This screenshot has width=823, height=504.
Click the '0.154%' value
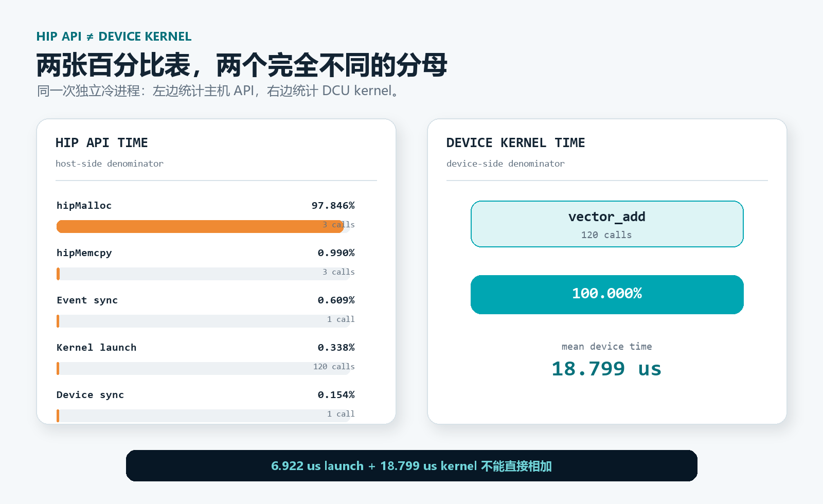(x=336, y=394)
